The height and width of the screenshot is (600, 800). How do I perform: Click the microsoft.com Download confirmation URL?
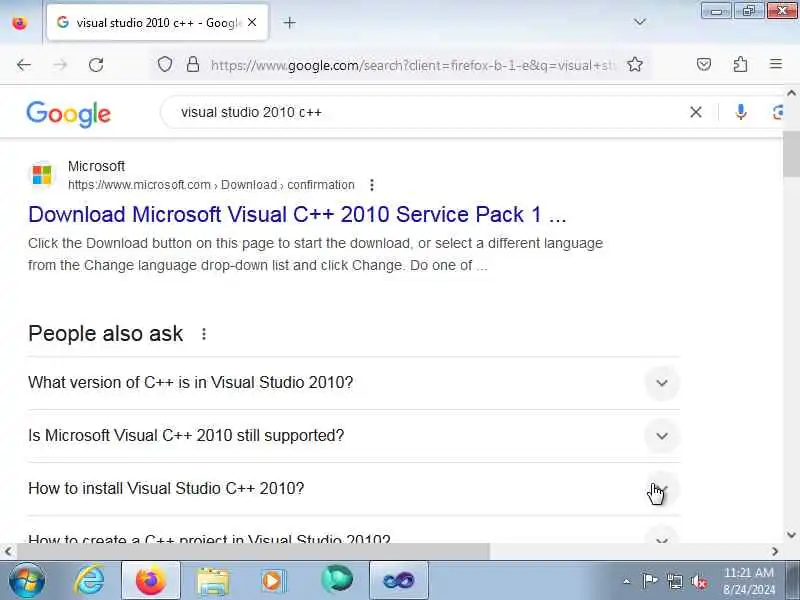(211, 185)
